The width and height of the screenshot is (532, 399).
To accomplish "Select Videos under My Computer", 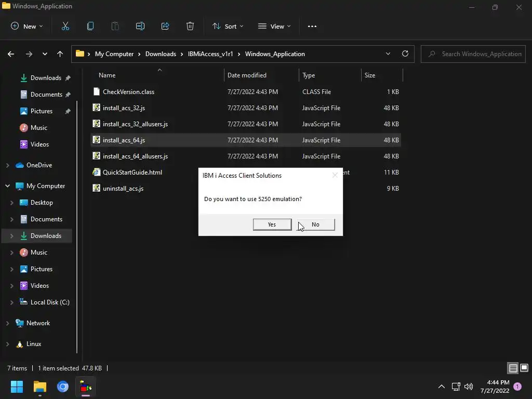I will (39, 286).
